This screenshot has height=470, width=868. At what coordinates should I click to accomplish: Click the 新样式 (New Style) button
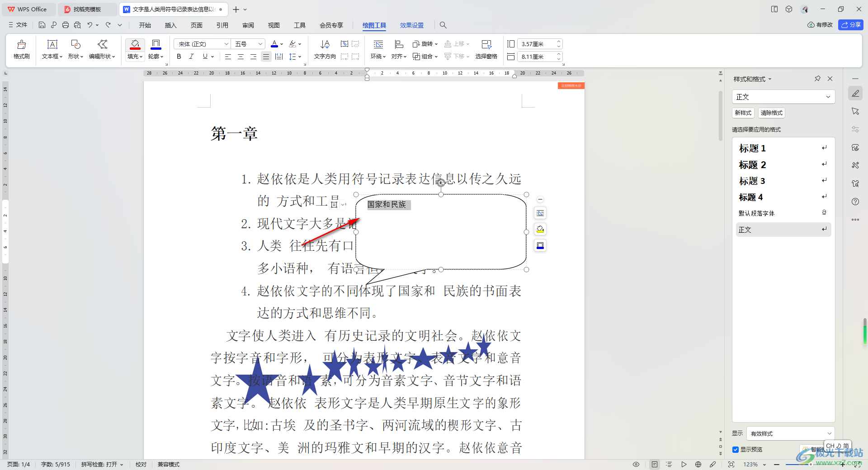(743, 113)
